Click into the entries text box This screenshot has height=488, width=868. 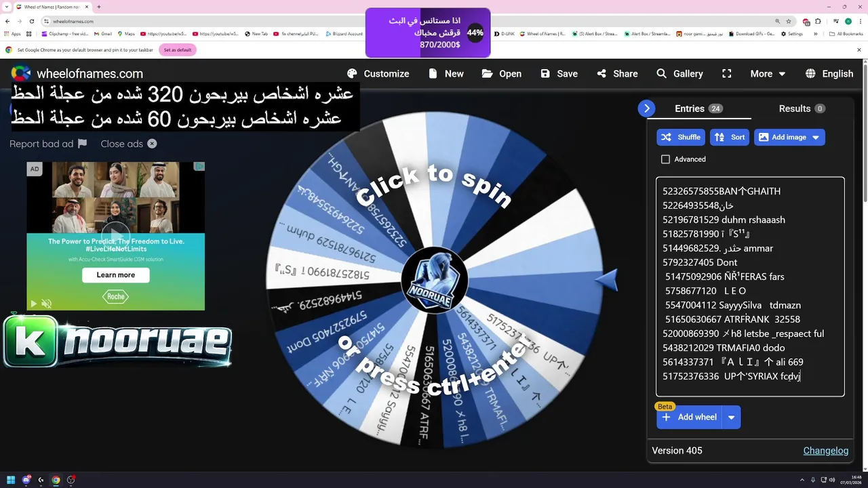pyautogui.click(x=750, y=287)
